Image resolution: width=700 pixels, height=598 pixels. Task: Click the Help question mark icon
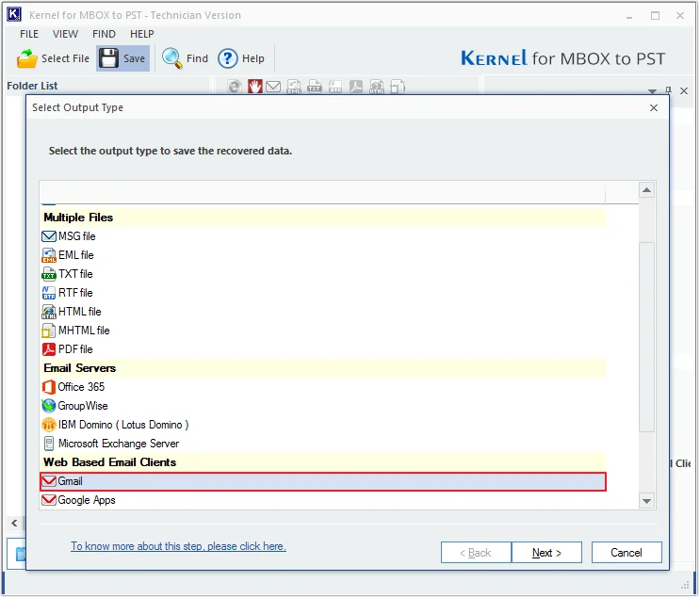click(x=228, y=58)
